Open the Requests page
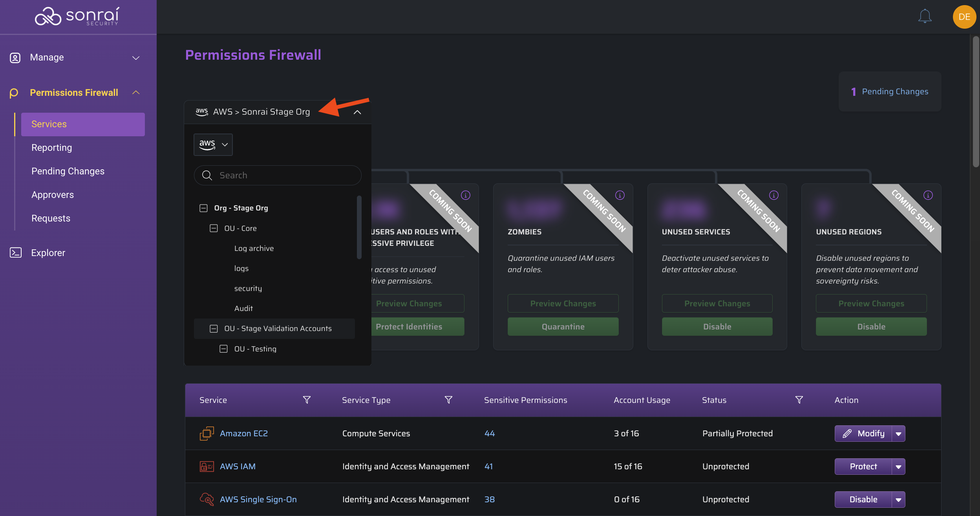This screenshot has width=980, height=516. point(51,218)
